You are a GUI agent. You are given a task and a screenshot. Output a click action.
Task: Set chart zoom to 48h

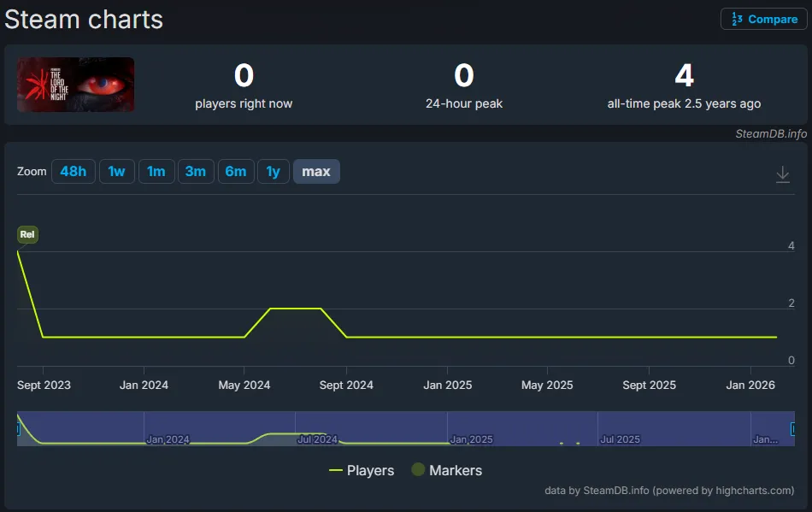click(x=73, y=172)
